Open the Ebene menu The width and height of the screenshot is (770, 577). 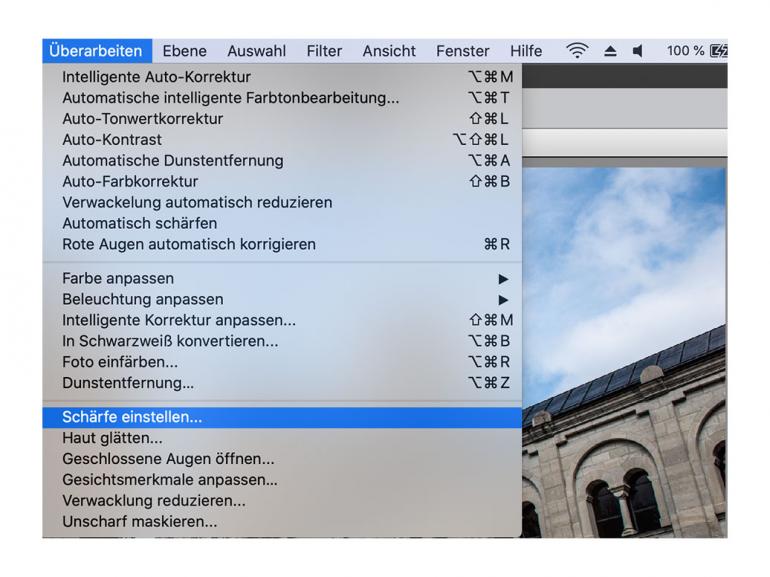(x=185, y=51)
